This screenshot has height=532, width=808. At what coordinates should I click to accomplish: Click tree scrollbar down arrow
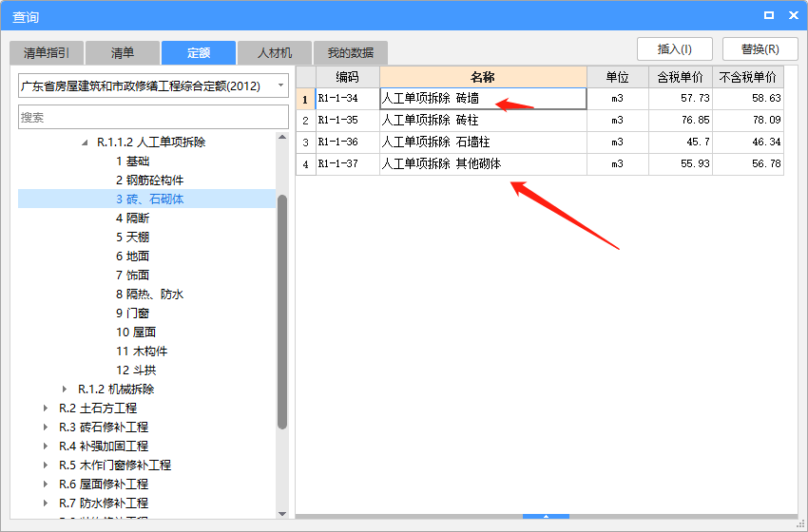(282, 513)
